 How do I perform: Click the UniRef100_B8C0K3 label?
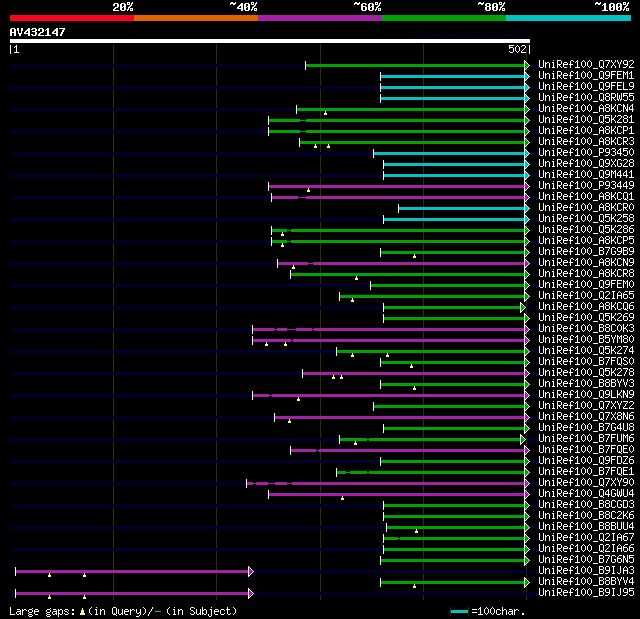(586, 329)
